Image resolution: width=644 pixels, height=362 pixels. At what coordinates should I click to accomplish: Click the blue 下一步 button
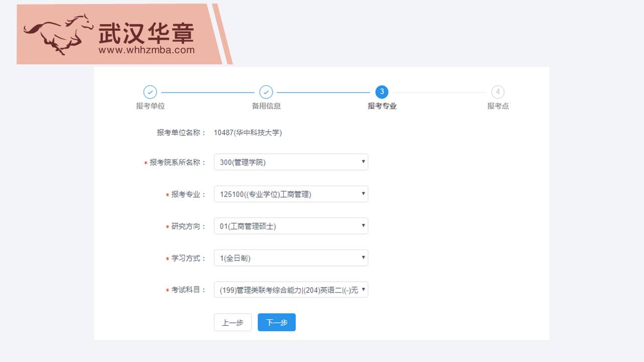tap(277, 322)
